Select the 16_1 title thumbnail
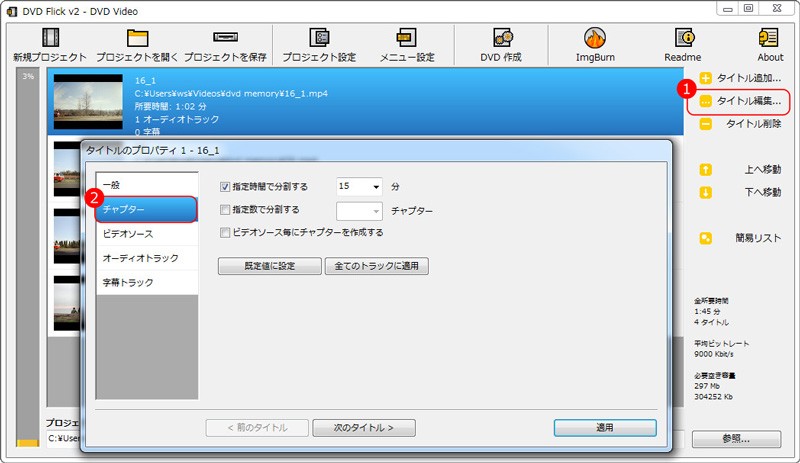The width and height of the screenshot is (800, 463). 88,102
